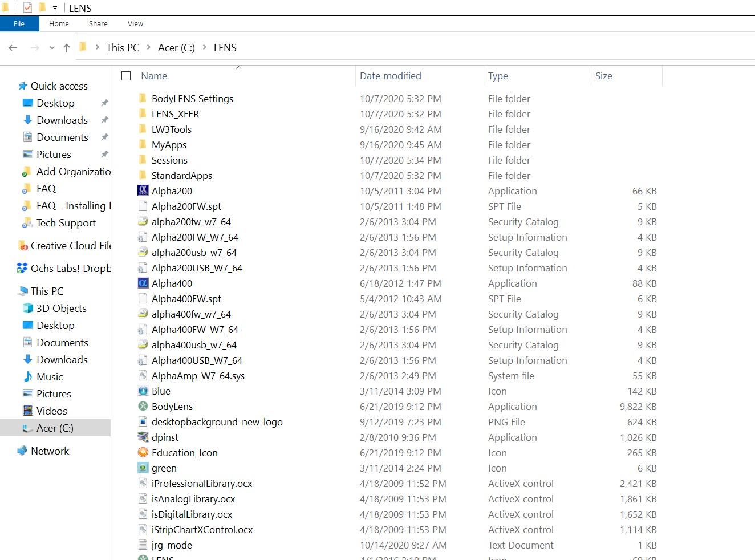Open the Alpha400 application icon
Viewport: 755px width, 560px height.
[143, 283]
